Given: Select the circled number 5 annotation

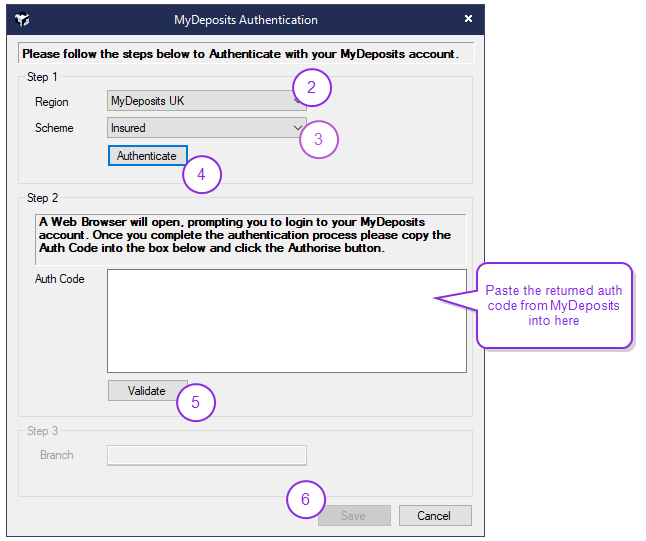Looking at the screenshot, I should tap(196, 402).
